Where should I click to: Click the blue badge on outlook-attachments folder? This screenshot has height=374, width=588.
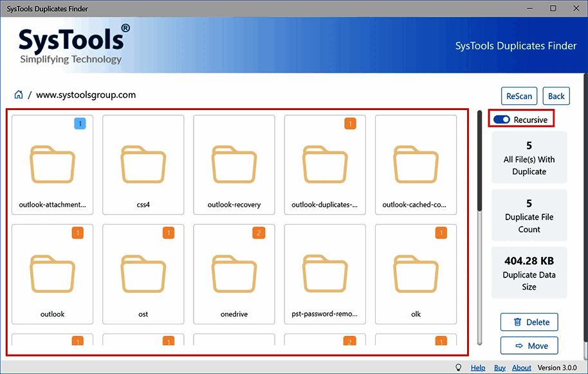coord(80,123)
